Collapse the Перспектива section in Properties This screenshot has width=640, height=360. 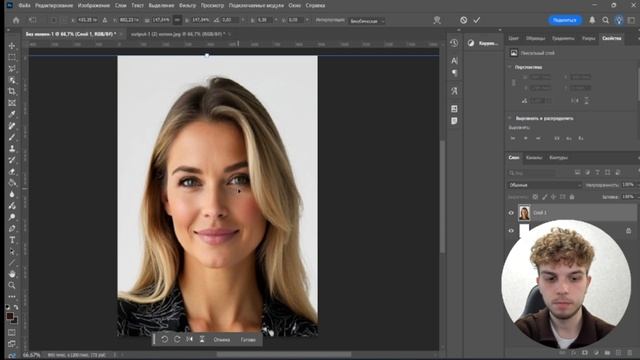tap(510, 67)
